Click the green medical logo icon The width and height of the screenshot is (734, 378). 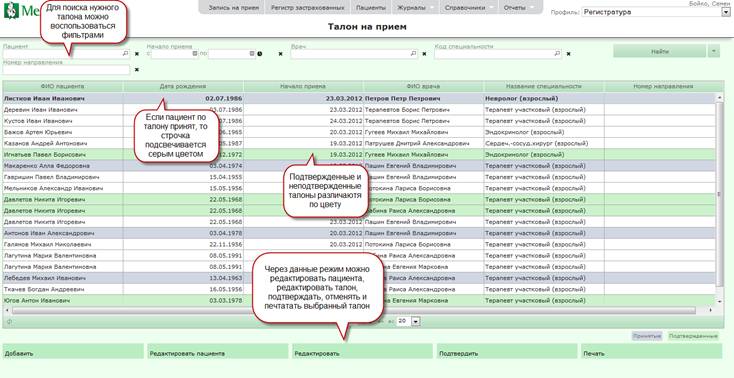[10, 10]
